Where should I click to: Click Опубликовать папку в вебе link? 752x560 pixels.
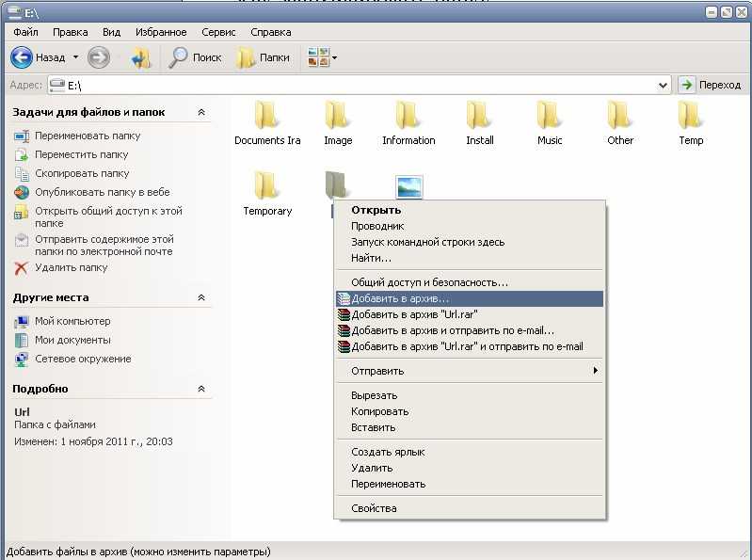coord(103,192)
